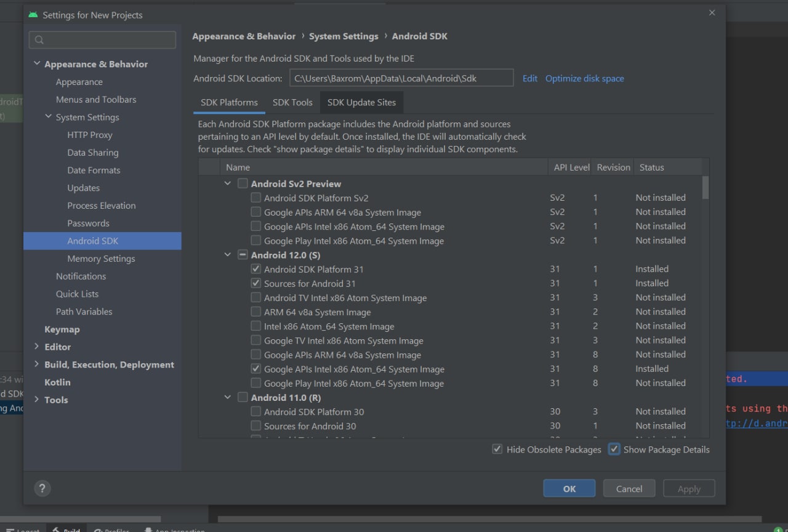788x532 pixels.
Task: Open Appearance settings page
Action: (79, 82)
